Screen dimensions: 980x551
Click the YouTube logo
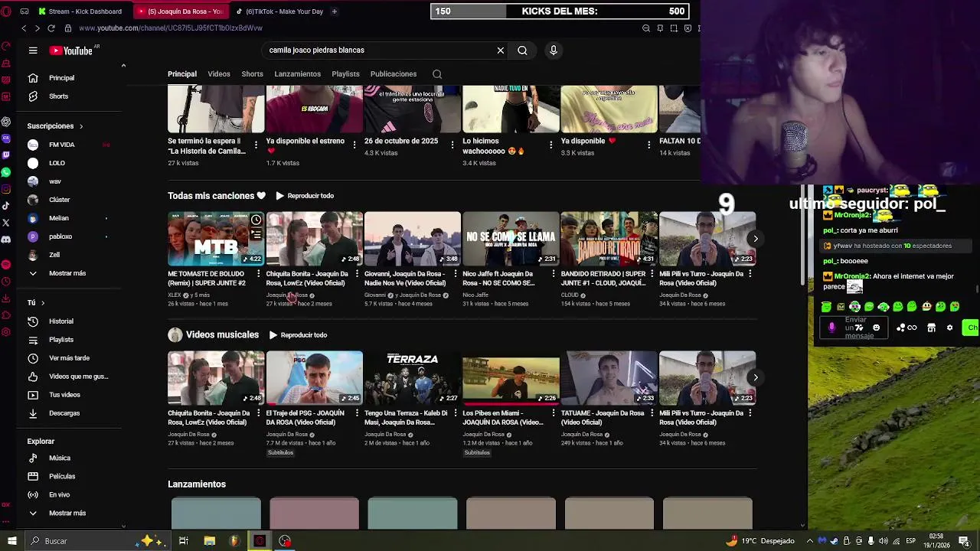[71, 51]
